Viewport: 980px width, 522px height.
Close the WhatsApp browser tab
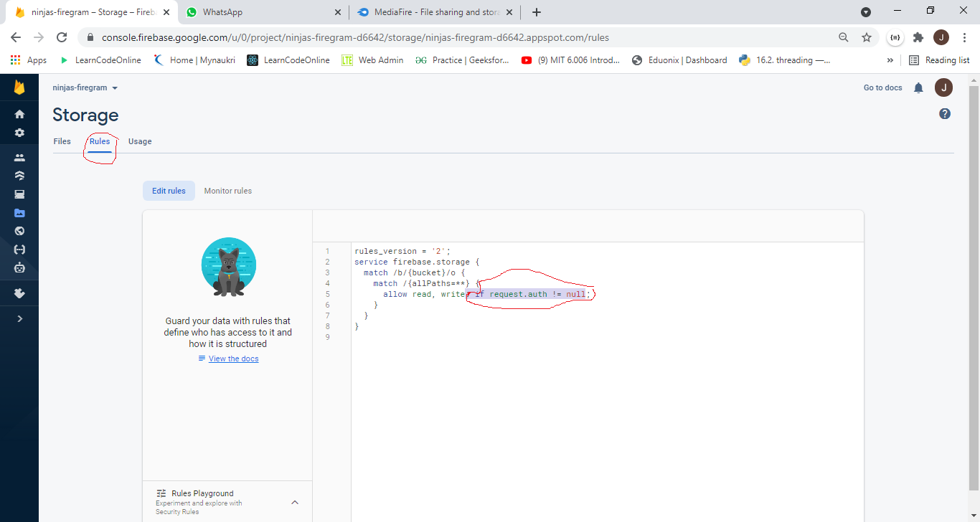click(339, 12)
